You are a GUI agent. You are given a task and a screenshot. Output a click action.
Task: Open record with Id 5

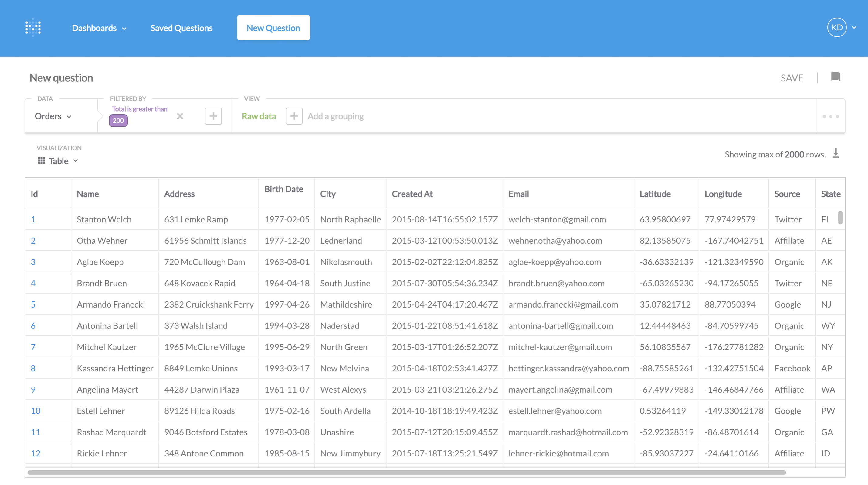[33, 304]
